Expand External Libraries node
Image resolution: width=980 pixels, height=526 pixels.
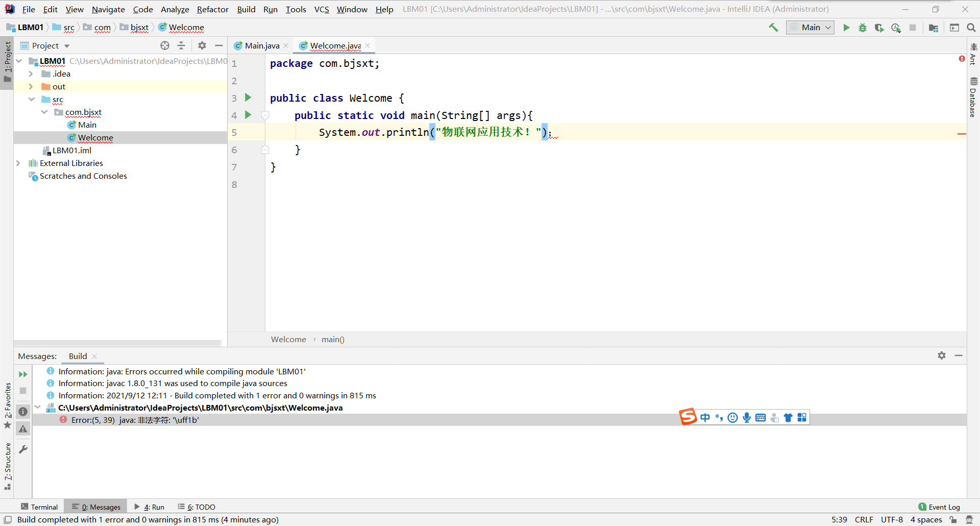[x=18, y=163]
